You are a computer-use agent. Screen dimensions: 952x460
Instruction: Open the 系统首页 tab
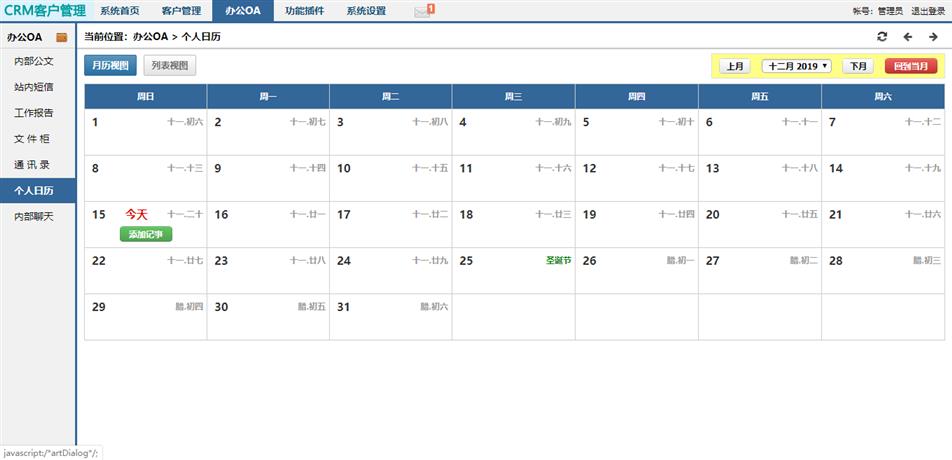(x=120, y=11)
